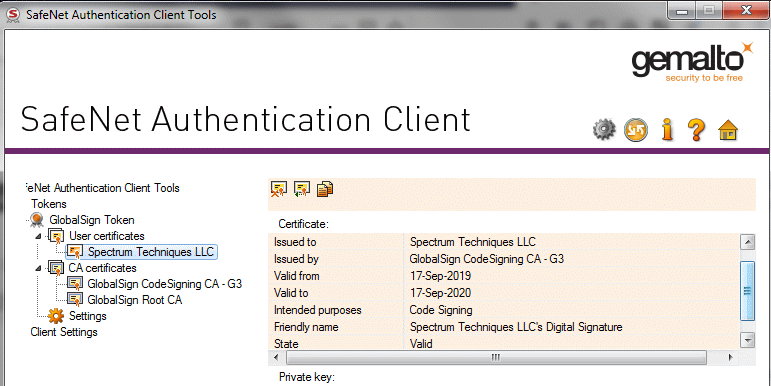Click horizontal scrollbar left arrow

(276, 357)
